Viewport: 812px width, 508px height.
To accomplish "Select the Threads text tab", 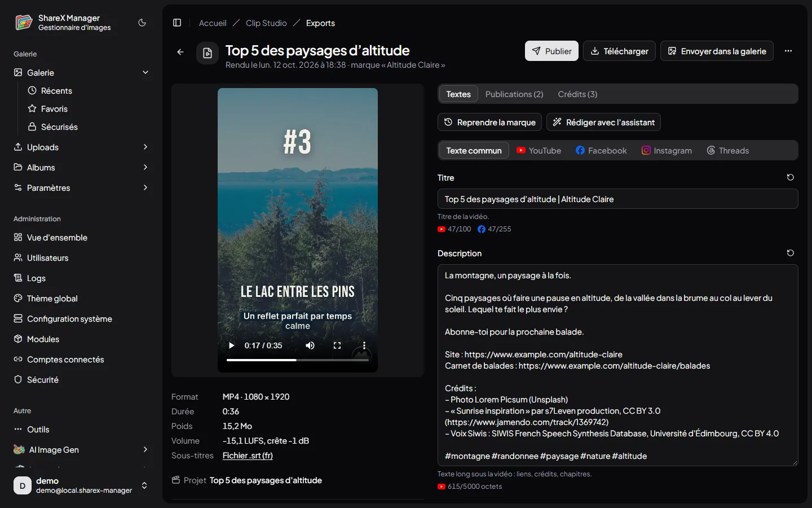I will tap(728, 151).
